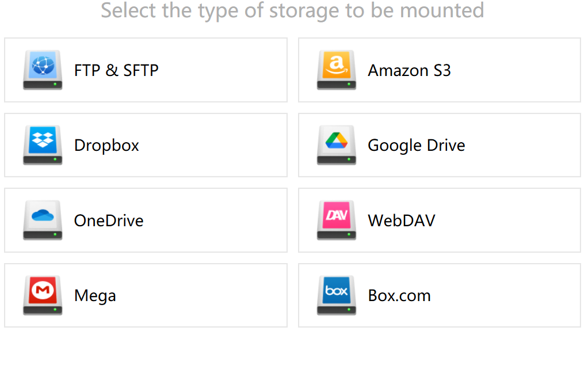
Task: Choose the Mega text label
Action: tap(95, 296)
